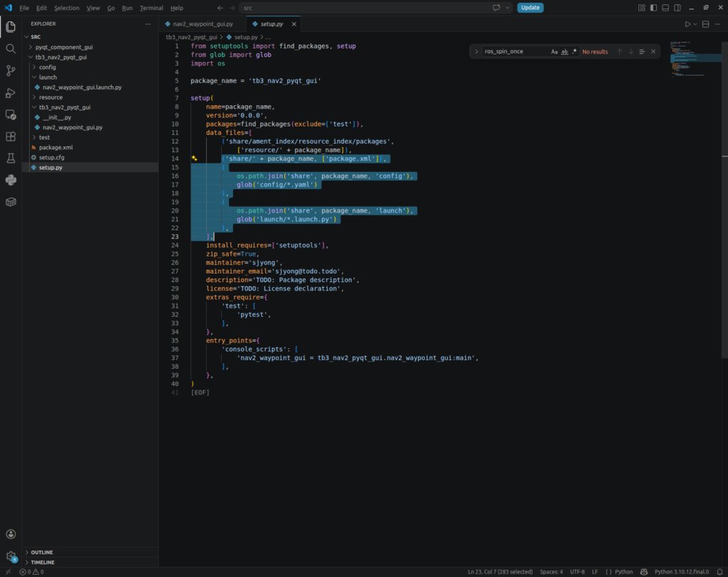Open notifications bell in status bar

pyautogui.click(x=719, y=572)
